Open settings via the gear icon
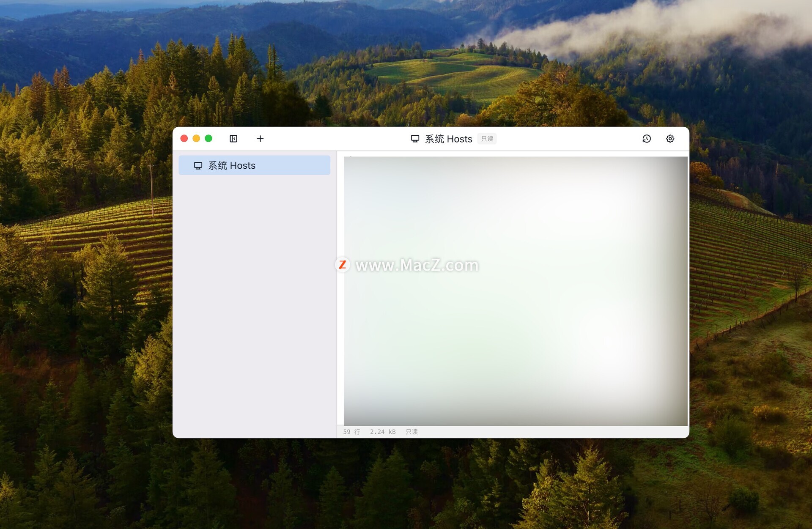This screenshot has height=529, width=812. 670,139
